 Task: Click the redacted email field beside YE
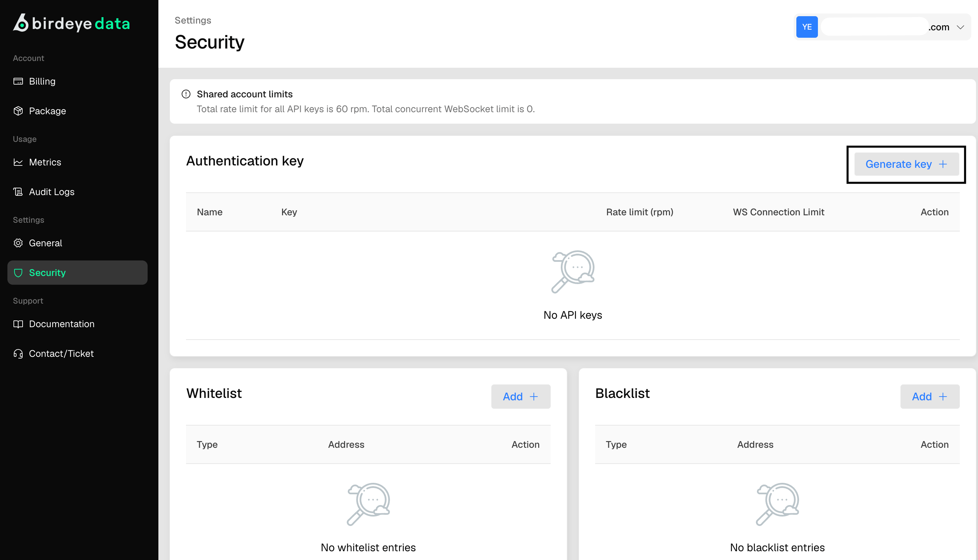point(875,27)
